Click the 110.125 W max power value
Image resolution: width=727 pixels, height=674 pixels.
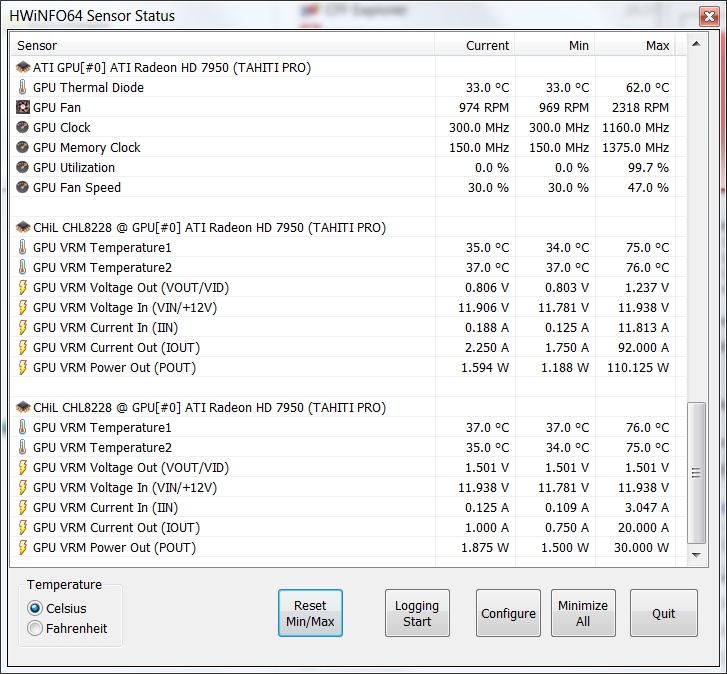click(638, 368)
